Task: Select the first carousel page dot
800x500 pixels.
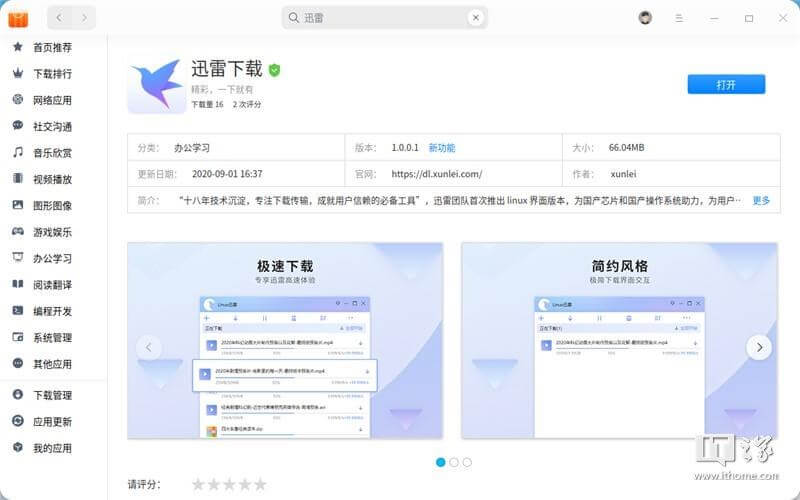Action: 441,462
